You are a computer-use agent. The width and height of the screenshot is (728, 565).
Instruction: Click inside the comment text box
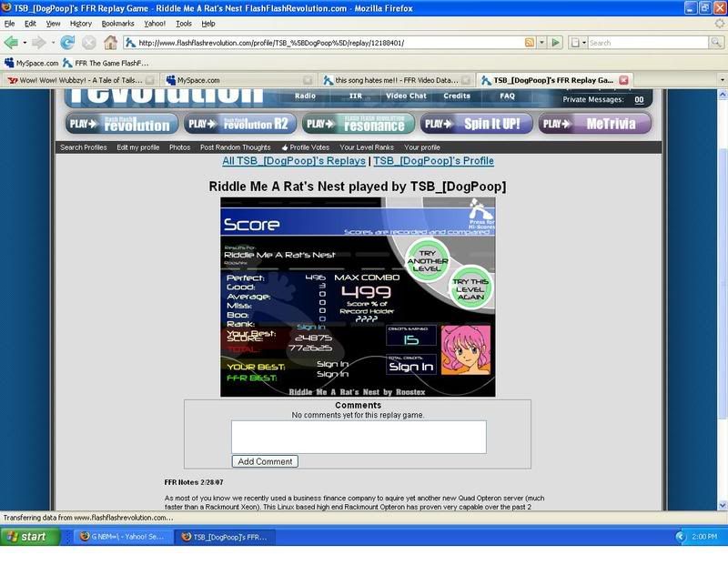point(358,436)
